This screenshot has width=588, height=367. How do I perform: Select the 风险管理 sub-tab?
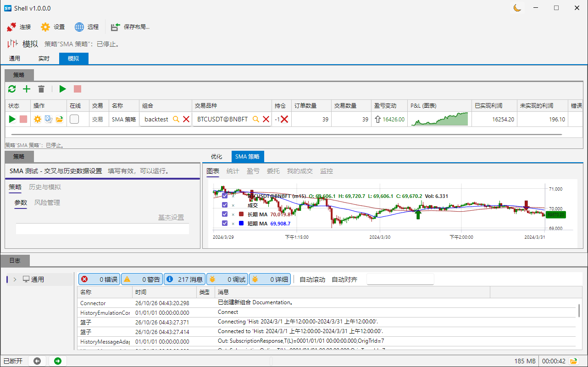click(x=47, y=203)
